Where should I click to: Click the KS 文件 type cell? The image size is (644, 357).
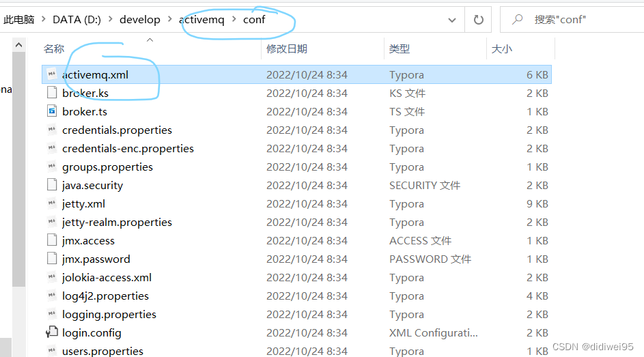pyautogui.click(x=407, y=93)
